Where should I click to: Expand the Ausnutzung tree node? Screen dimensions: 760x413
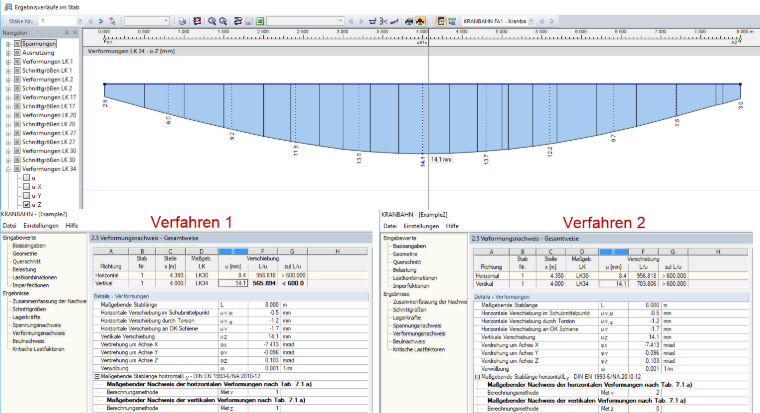pos(8,52)
